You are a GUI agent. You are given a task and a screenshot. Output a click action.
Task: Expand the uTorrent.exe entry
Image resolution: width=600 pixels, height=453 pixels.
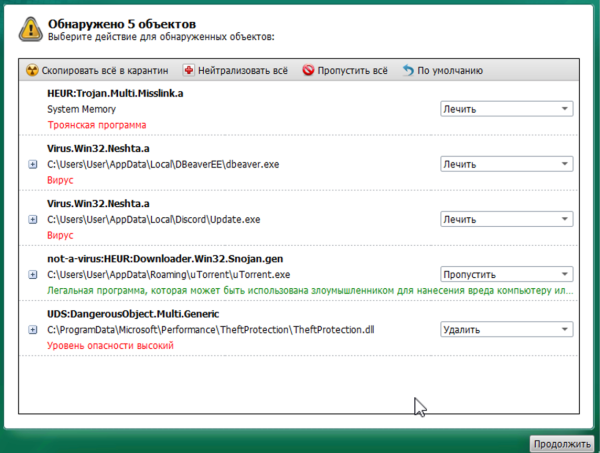tap(33, 275)
